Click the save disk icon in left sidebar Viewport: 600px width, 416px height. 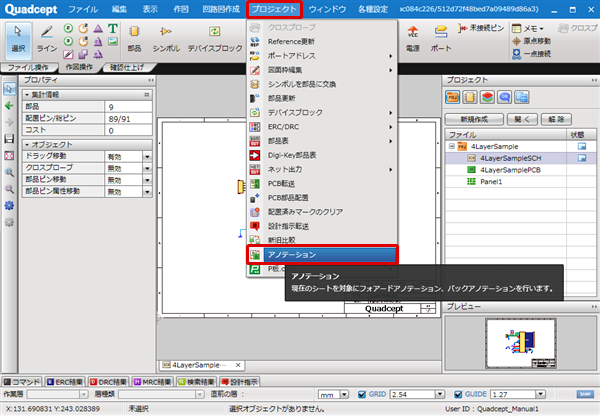(9, 139)
